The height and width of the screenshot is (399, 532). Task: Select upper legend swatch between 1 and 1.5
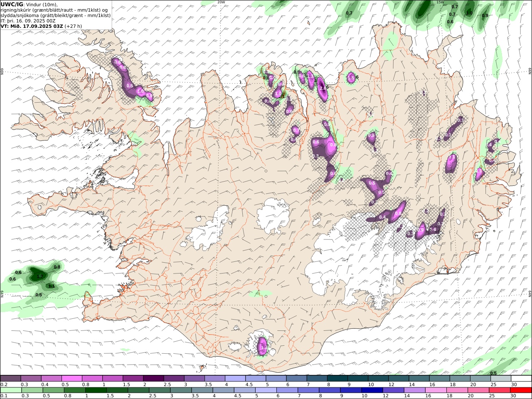[x=113, y=379]
